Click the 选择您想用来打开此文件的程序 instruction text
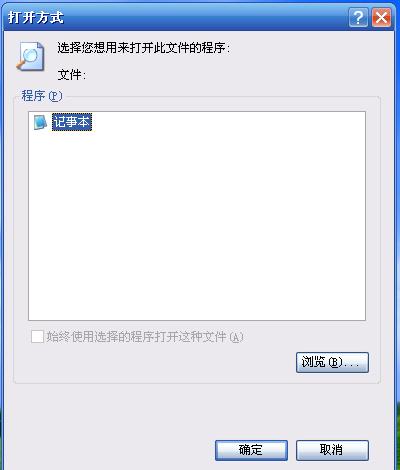This screenshot has height=470, width=400. (144, 48)
